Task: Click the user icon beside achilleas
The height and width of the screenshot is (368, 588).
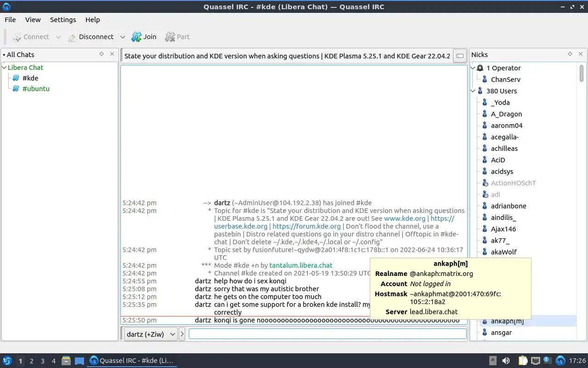Action: click(485, 149)
